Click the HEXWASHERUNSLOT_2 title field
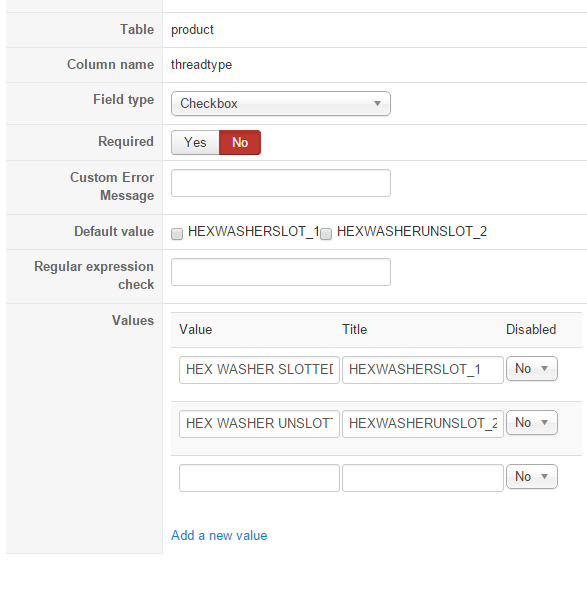 [423, 424]
